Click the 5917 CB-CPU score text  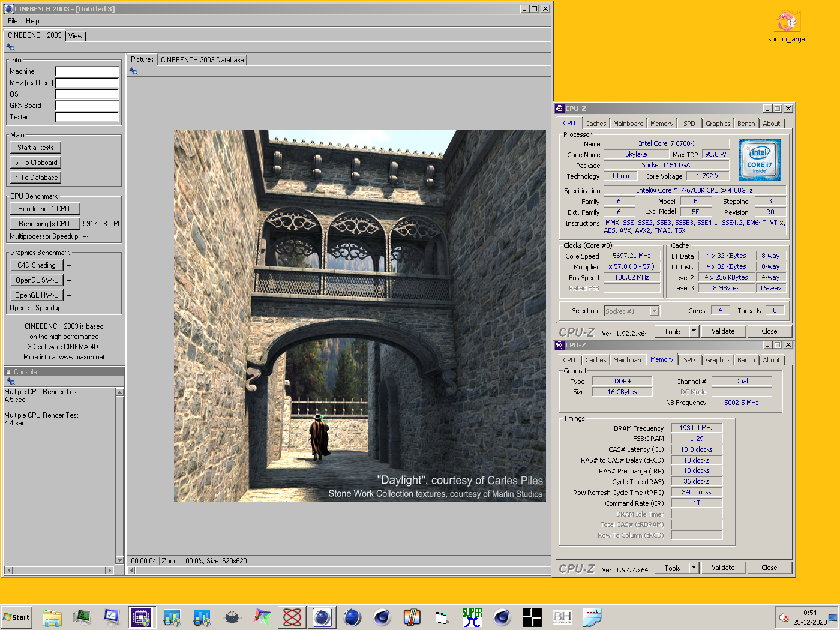coord(101,224)
